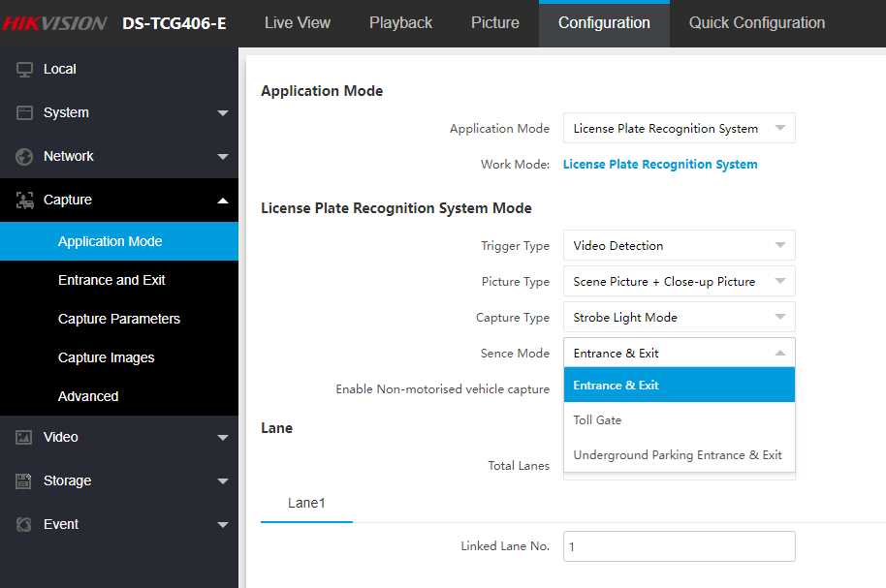Open the Application Mode dropdown
The width and height of the screenshot is (886, 588).
(679, 129)
